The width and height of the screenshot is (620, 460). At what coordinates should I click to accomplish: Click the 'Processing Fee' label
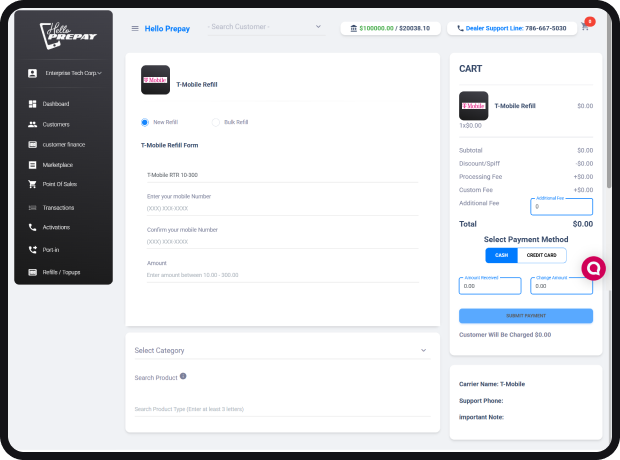click(480, 177)
